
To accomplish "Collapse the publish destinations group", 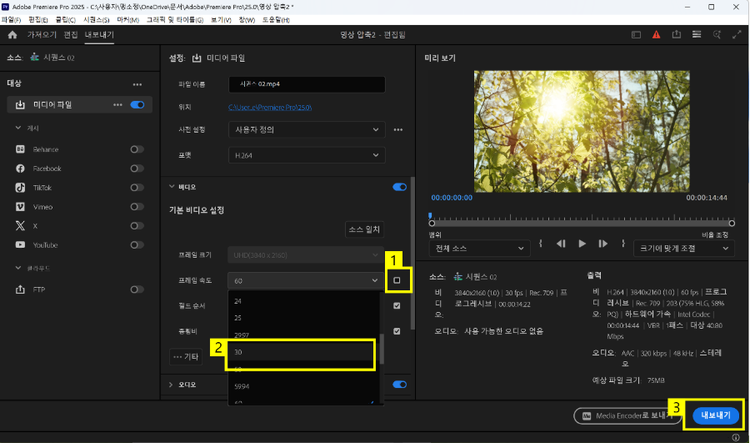I will tap(18, 128).
